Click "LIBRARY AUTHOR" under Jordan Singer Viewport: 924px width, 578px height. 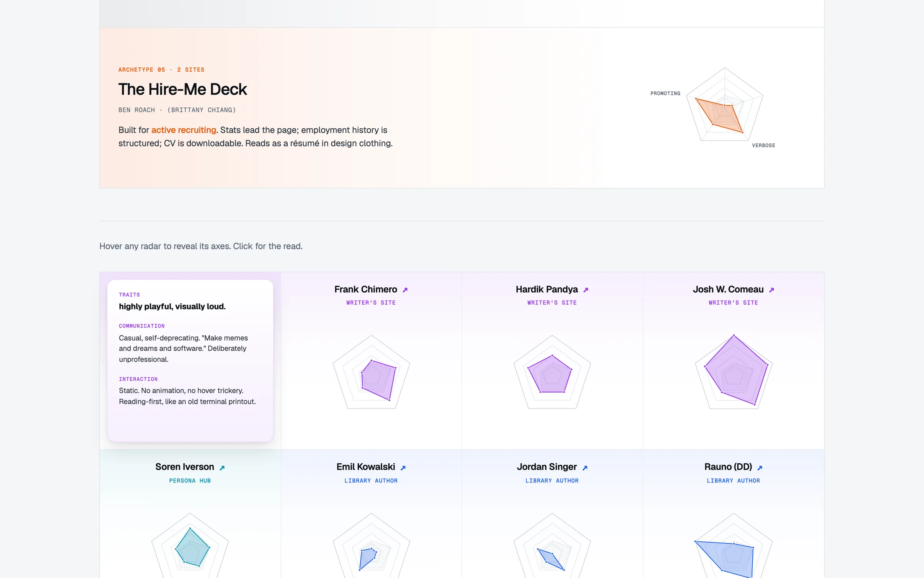pyautogui.click(x=552, y=481)
